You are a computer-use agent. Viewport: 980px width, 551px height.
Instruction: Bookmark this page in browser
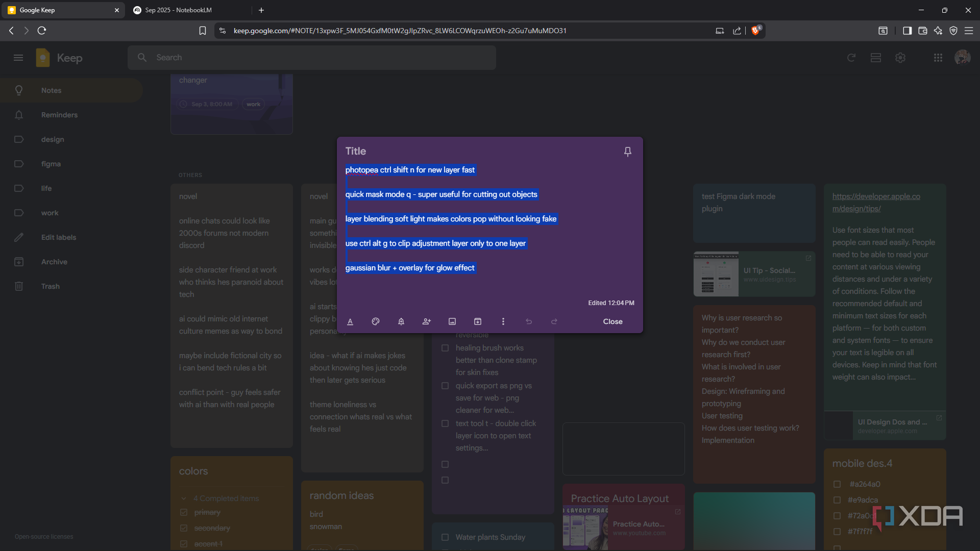(203, 31)
